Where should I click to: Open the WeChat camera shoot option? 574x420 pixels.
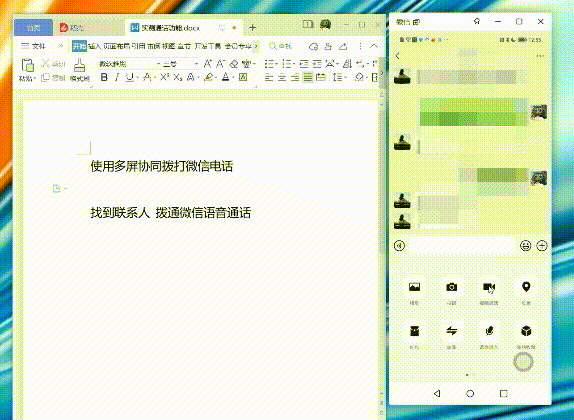click(451, 287)
